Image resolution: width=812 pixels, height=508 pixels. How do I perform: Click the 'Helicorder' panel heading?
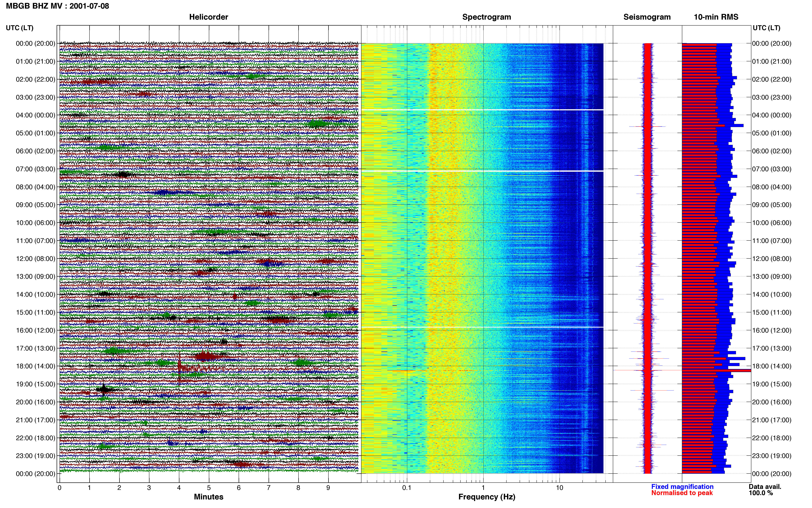point(209,17)
